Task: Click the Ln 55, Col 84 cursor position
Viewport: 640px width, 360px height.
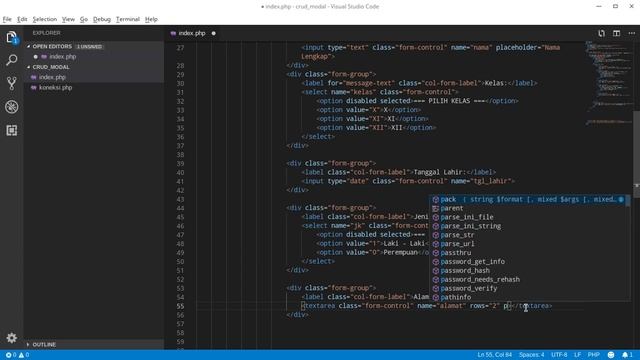Action: tap(494, 355)
